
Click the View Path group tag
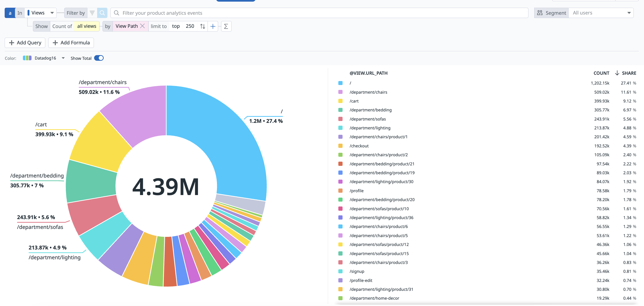(127, 26)
